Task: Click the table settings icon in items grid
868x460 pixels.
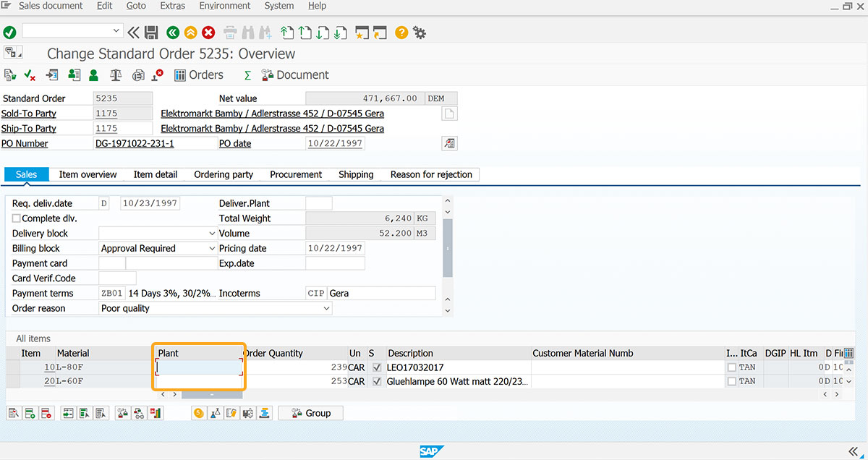Action: (x=848, y=353)
